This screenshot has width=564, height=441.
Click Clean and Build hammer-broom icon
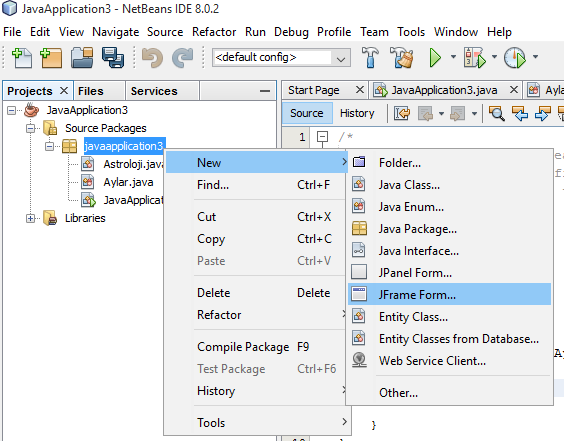coord(401,57)
